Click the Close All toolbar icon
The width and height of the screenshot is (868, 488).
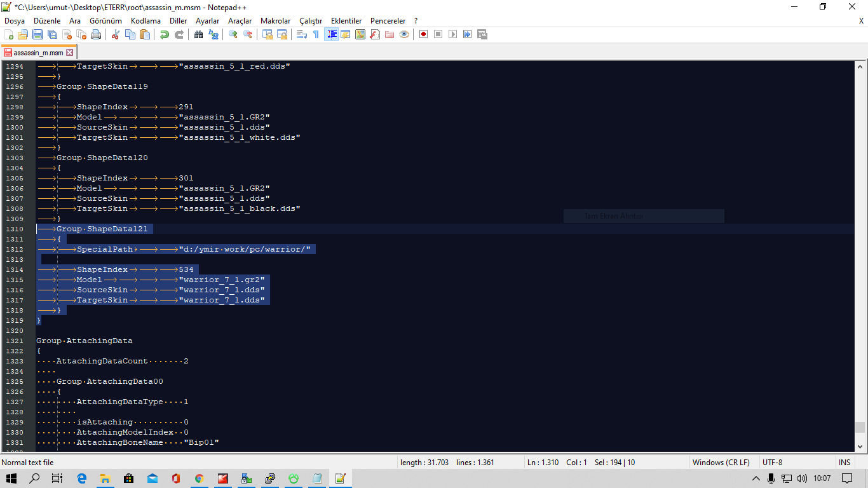(x=81, y=34)
